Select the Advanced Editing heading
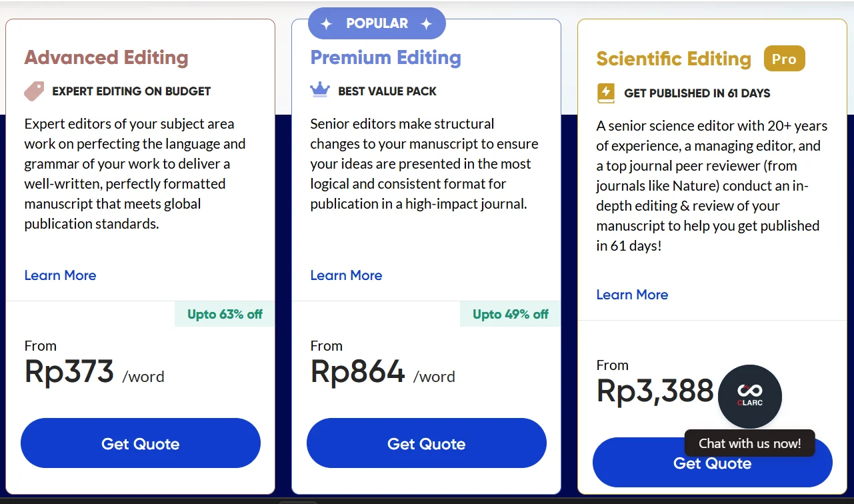 (107, 57)
